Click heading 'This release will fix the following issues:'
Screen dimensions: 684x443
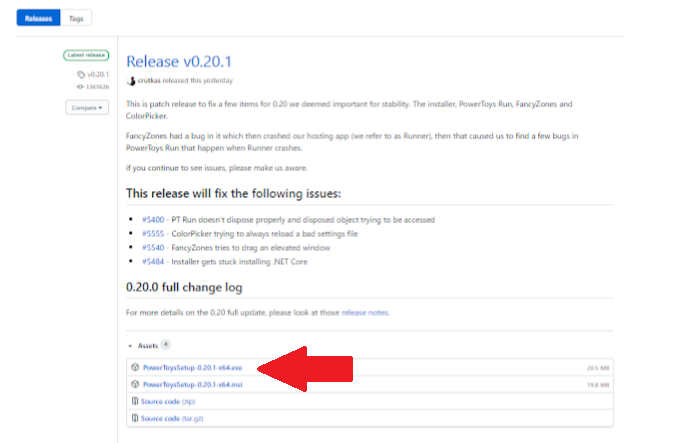pos(233,194)
